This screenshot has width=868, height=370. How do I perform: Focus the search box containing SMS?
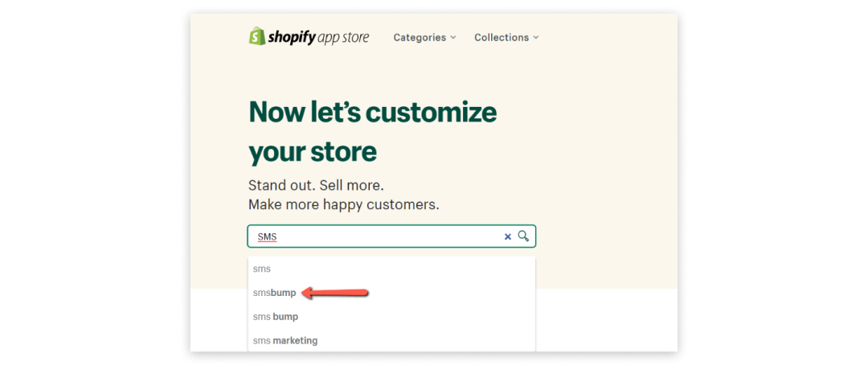tap(391, 236)
